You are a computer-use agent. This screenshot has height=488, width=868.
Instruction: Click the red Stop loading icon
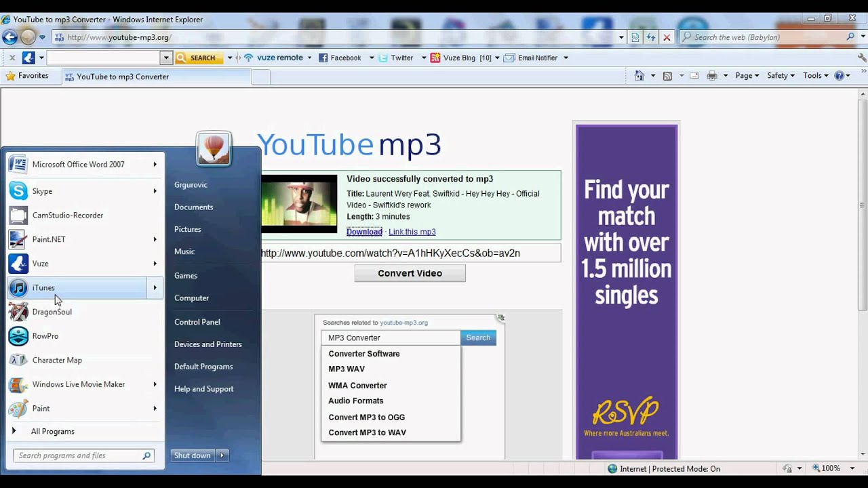667,37
